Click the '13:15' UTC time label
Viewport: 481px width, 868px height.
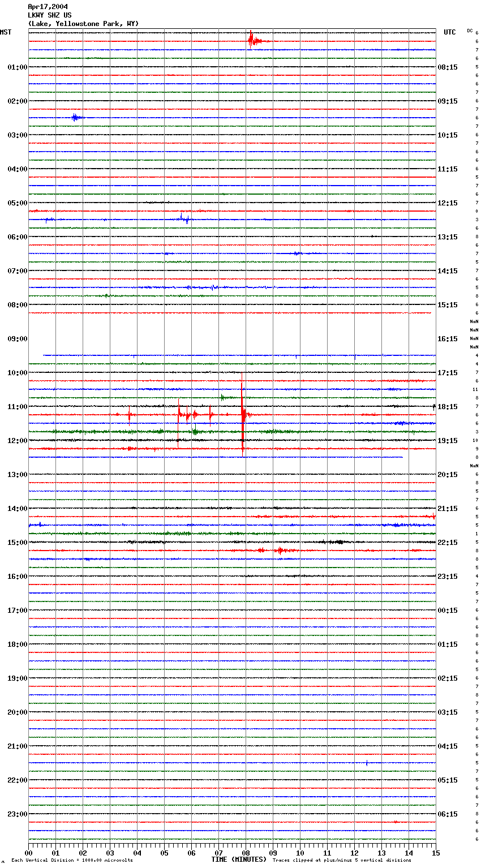click(448, 237)
